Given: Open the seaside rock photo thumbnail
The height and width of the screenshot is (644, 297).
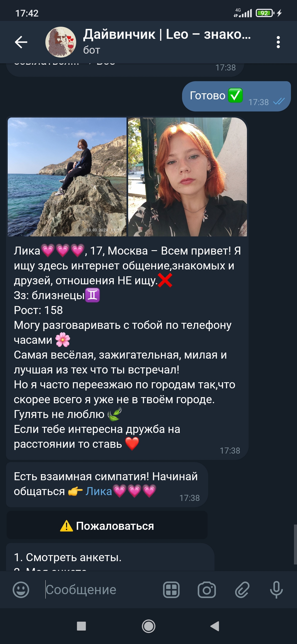Looking at the screenshot, I should [x=67, y=177].
